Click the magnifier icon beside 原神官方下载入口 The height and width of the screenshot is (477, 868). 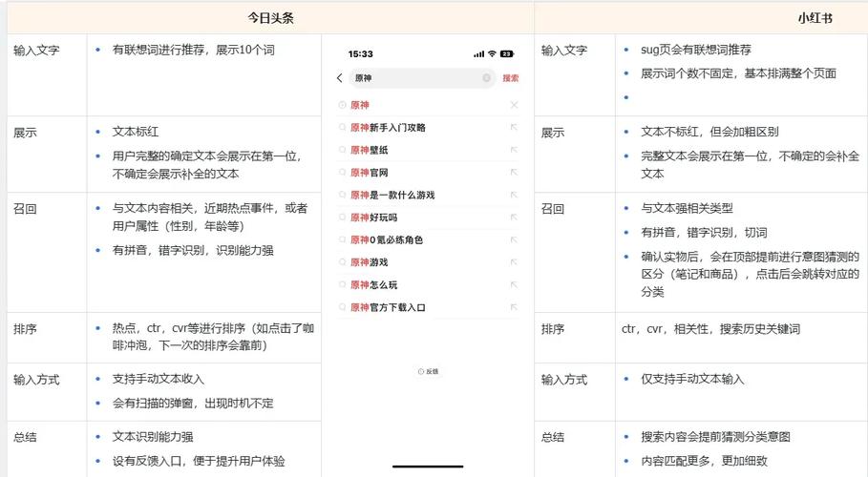pyautogui.click(x=342, y=307)
